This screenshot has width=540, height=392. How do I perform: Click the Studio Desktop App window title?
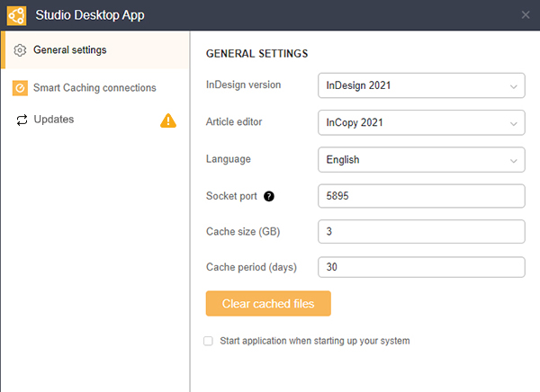coord(90,14)
